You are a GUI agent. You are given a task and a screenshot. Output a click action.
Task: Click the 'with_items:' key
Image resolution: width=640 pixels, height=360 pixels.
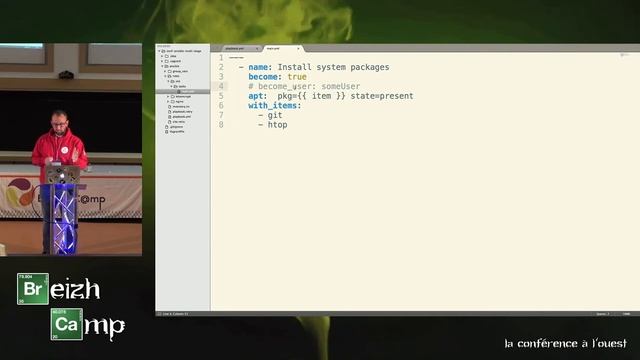(275, 105)
